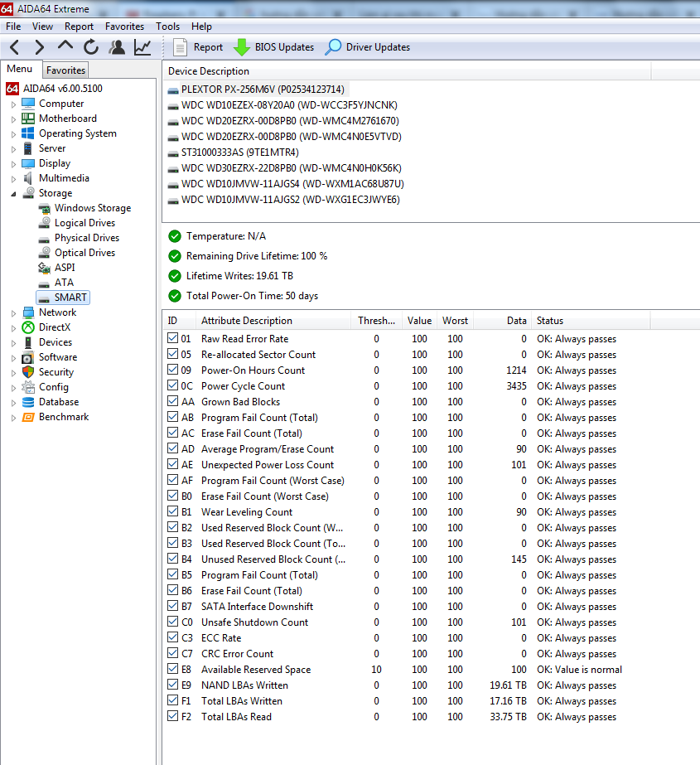Open the User icon in toolbar
This screenshot has width=700, height=765.
[117, 47]
